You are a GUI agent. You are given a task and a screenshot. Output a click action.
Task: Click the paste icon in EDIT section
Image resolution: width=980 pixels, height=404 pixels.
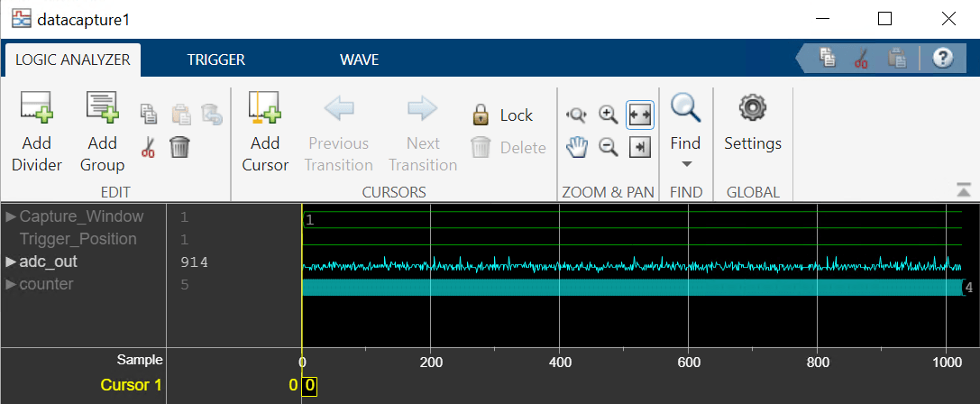[181, 114]
